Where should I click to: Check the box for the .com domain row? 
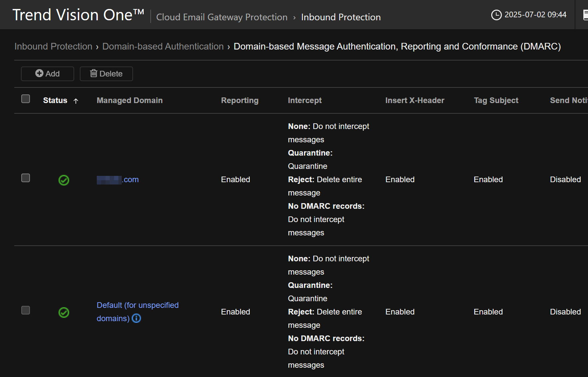click(x=26, y=178)
